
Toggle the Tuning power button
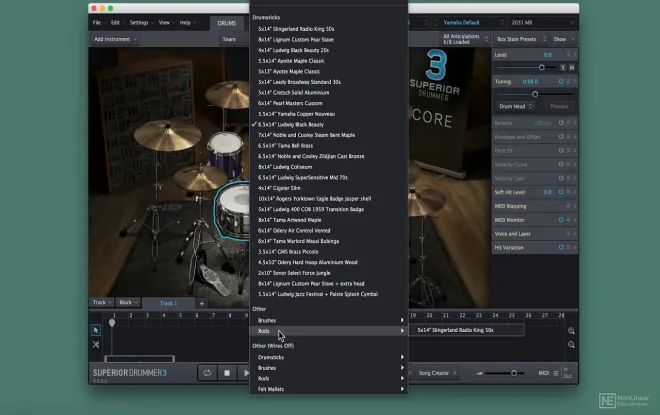561,81
